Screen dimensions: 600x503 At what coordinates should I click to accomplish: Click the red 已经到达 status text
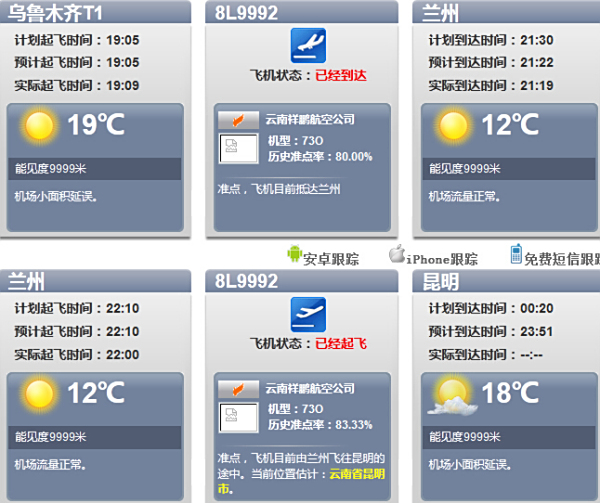coord(341,75)
